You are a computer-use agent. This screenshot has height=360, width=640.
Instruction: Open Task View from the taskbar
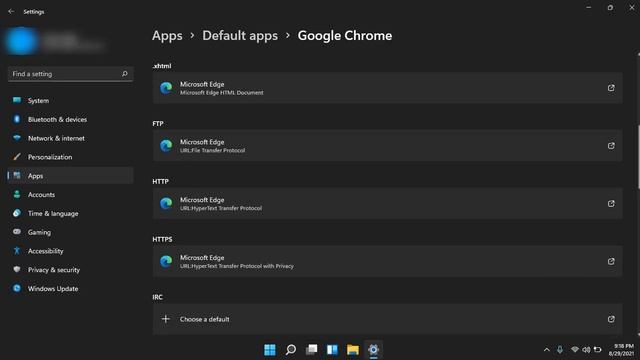311,350
